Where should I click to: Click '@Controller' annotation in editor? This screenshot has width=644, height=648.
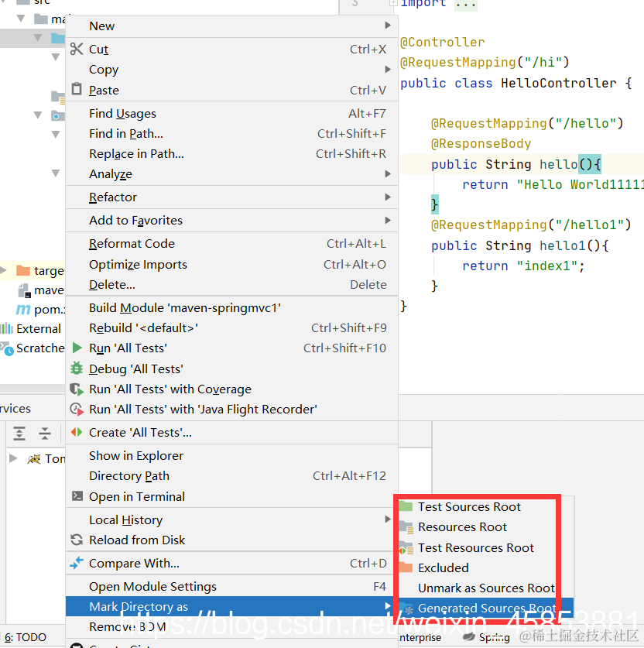tap(443, 42)
